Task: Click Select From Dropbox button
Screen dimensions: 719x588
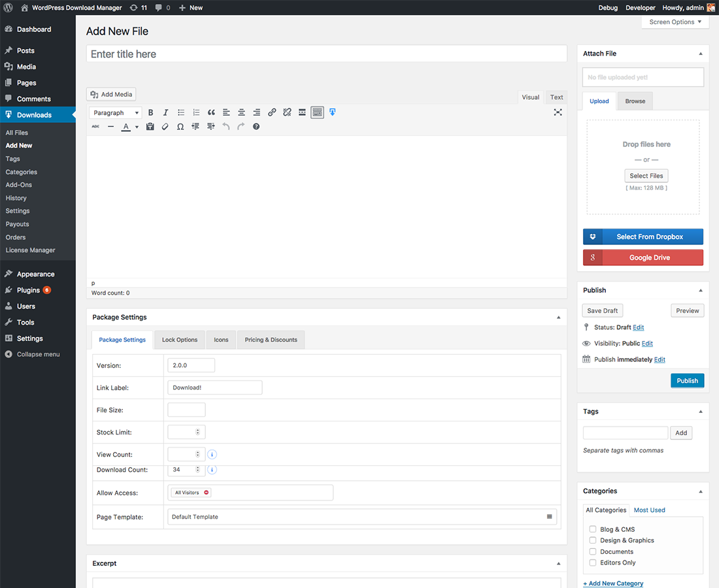Action: click(x=643, y=237)
